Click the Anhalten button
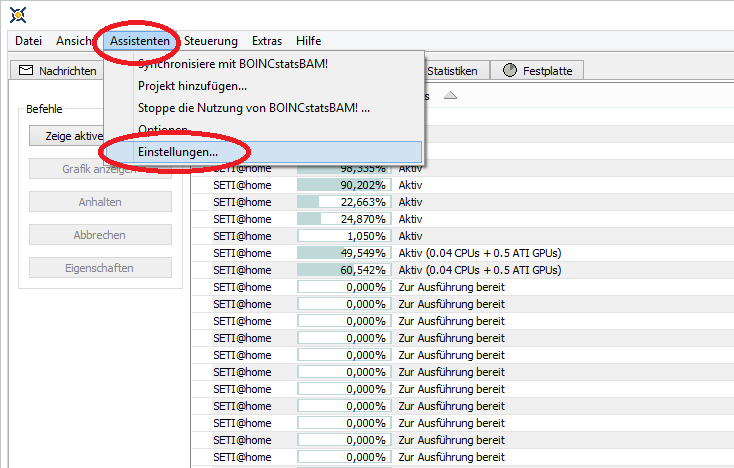The image size is (734, 468). coord(100,202)
